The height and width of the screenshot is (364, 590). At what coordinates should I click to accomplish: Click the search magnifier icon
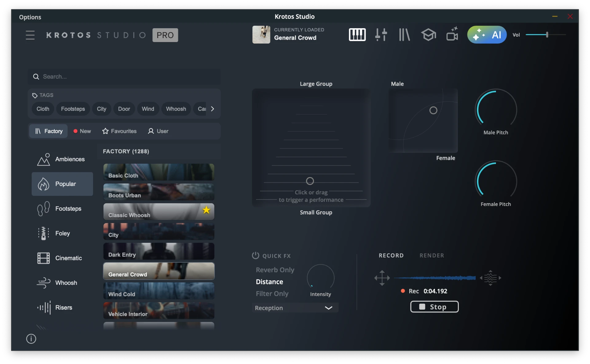point(36,76)
